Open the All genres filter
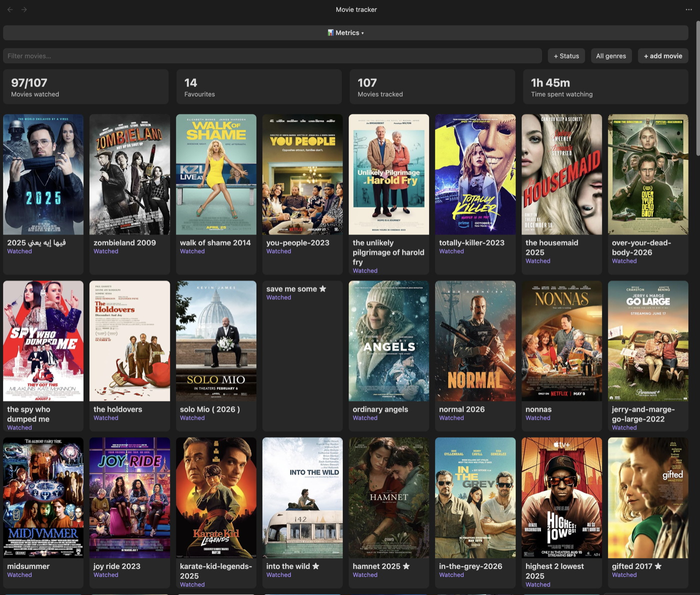Viewport: 700px width, 595px height. [x=611, y=56]
